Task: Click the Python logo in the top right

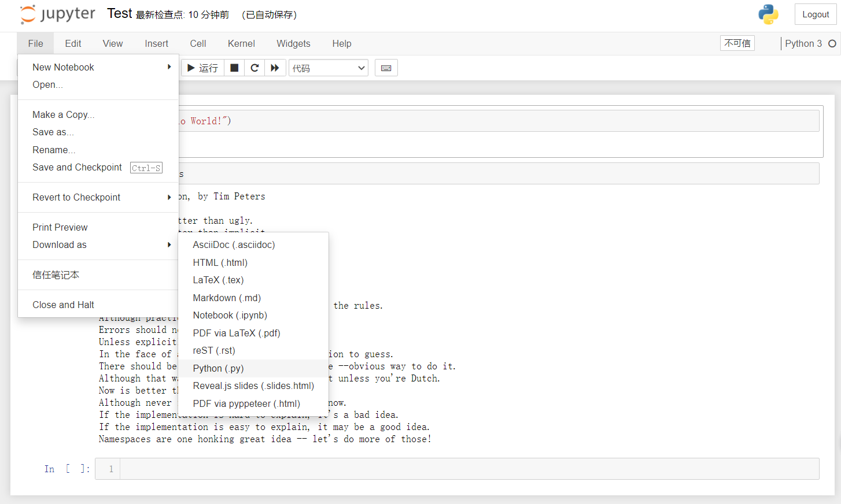Action: click(769, 14)
